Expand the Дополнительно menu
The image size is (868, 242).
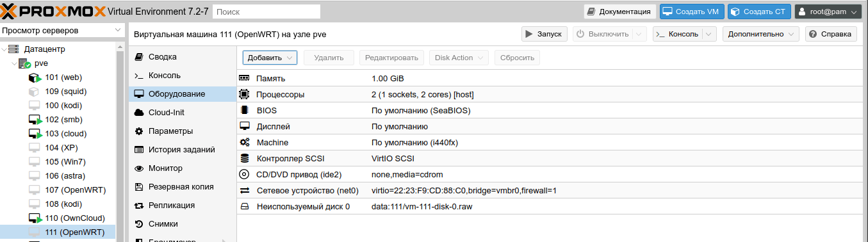[761, 34]
